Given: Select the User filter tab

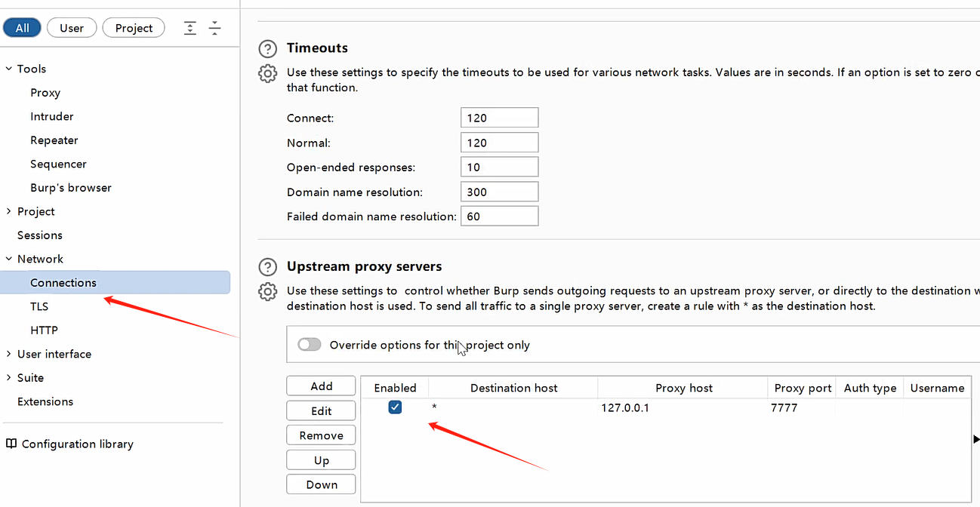Looking at the screenshot, I should coord(72,28).
